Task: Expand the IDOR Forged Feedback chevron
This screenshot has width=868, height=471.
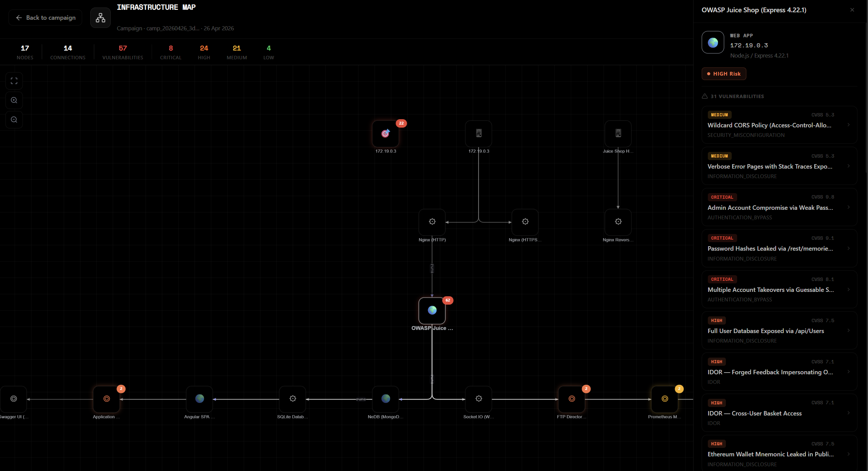Action: pyautogui.click(x=849, y=372)
